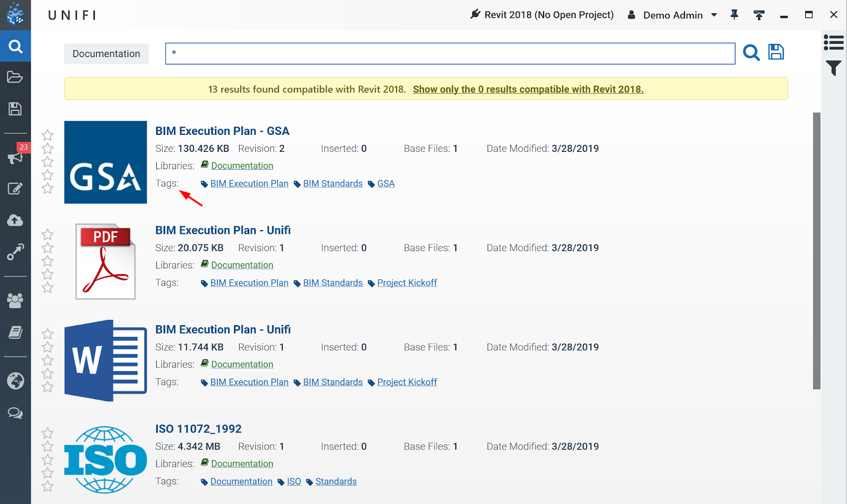Click the '13 results found' message text
The image size is (847, 504).
307,89
